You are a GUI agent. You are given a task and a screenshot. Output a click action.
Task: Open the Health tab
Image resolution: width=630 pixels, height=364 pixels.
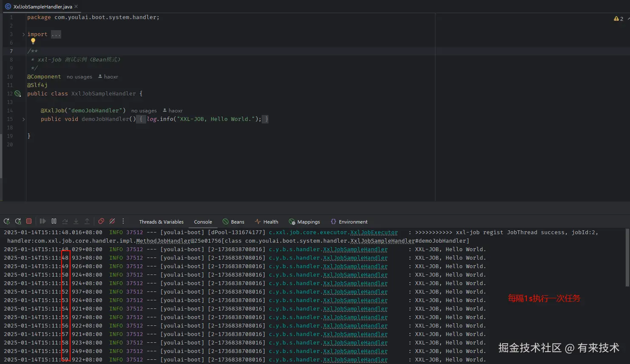(266, 222)
